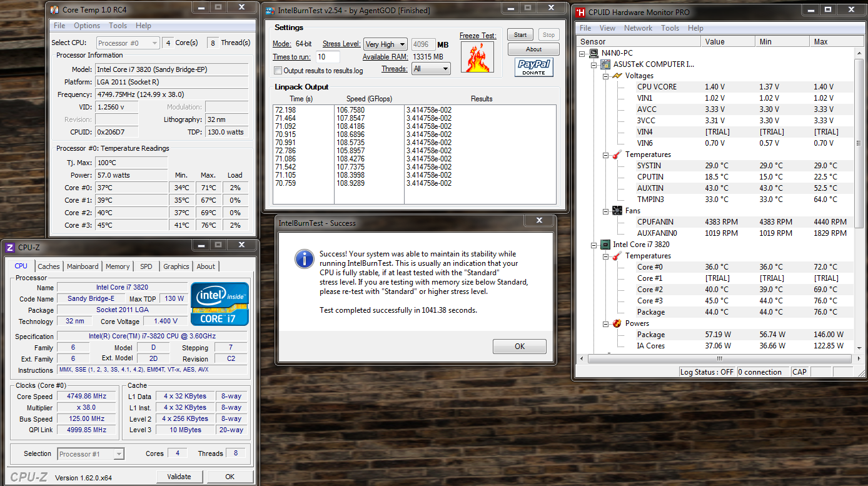Screen dimensions: 868x486
Task: Select the CPU VCORE row
Action: [x=715, y=87]
